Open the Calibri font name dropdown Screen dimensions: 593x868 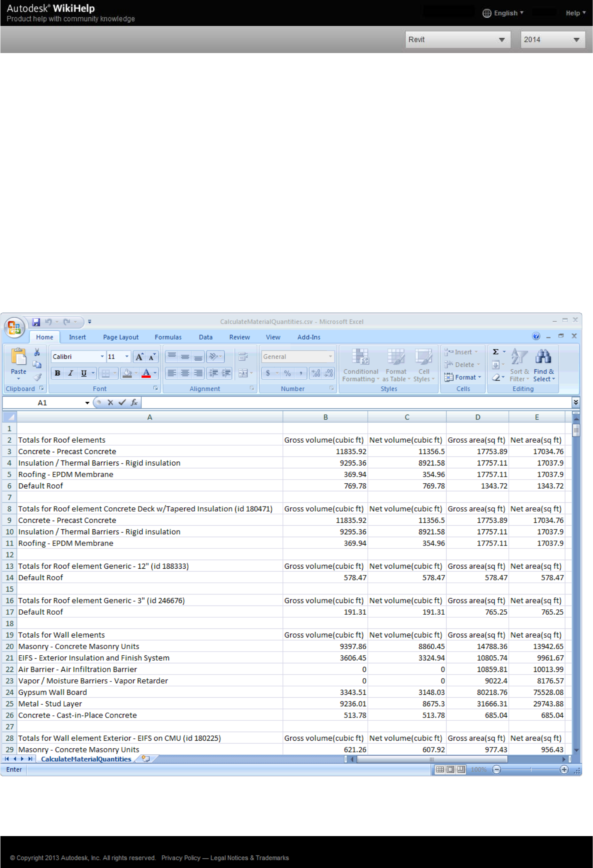click(102, 356)
